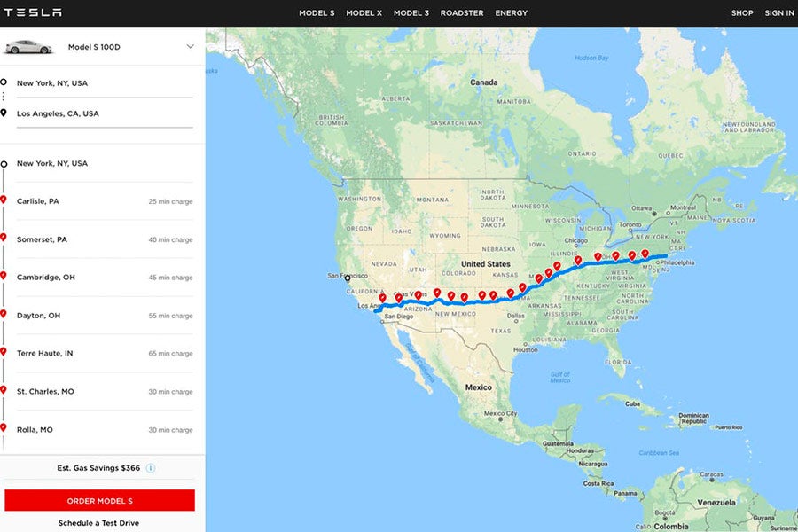Select the Dayton, OH charging stop

(105, 316)
